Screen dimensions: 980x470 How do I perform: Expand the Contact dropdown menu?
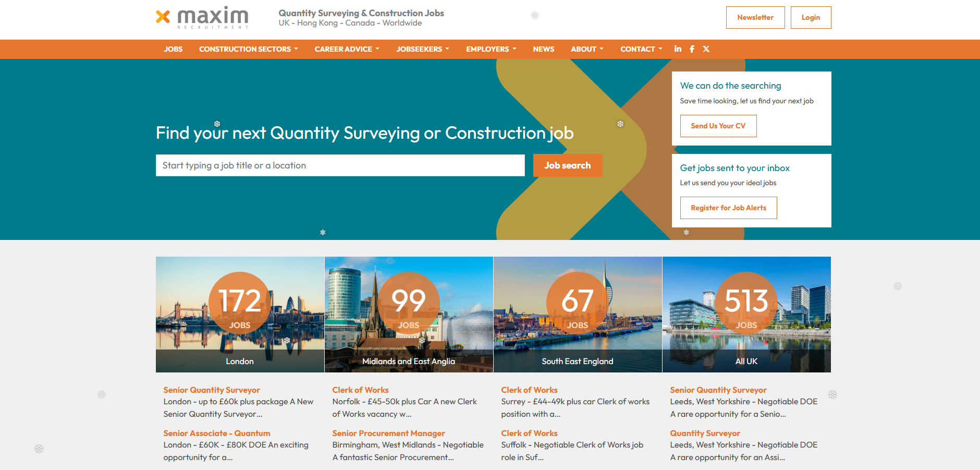(x=642, y=49)
